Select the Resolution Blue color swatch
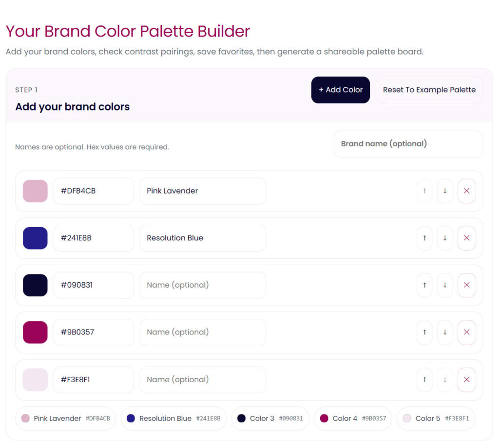The height and width of the screenshot is (448, 499). 35,238
